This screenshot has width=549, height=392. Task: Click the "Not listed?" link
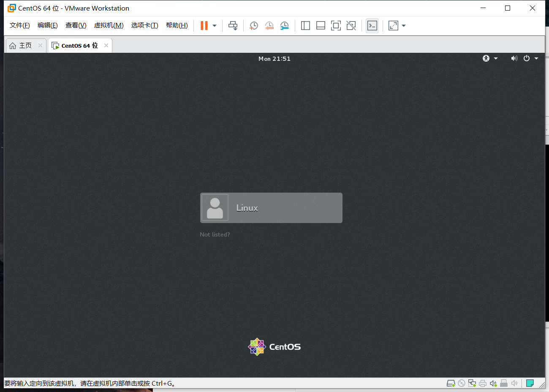pos(215,234)
